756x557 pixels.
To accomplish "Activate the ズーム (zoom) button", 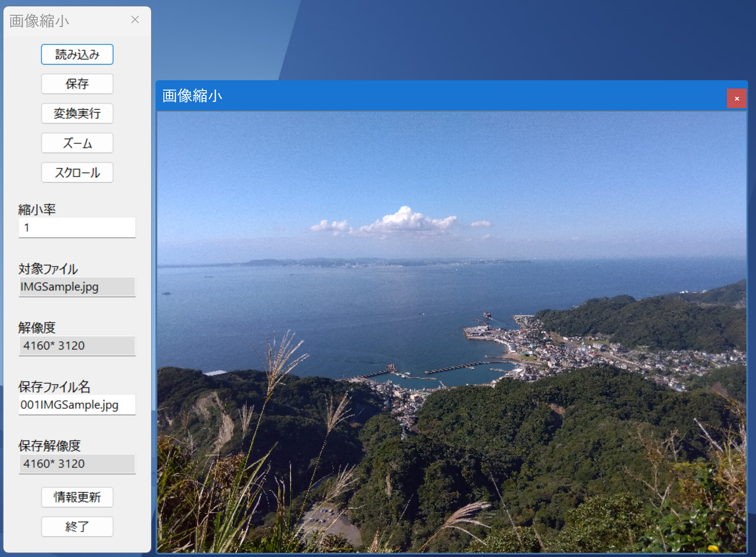I will tap(77, 143).
